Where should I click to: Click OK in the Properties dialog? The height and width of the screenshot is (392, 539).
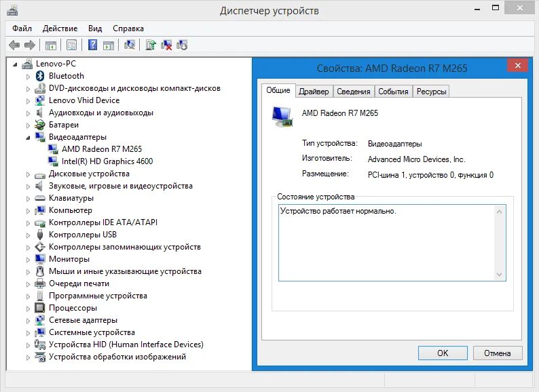point(443,353)
